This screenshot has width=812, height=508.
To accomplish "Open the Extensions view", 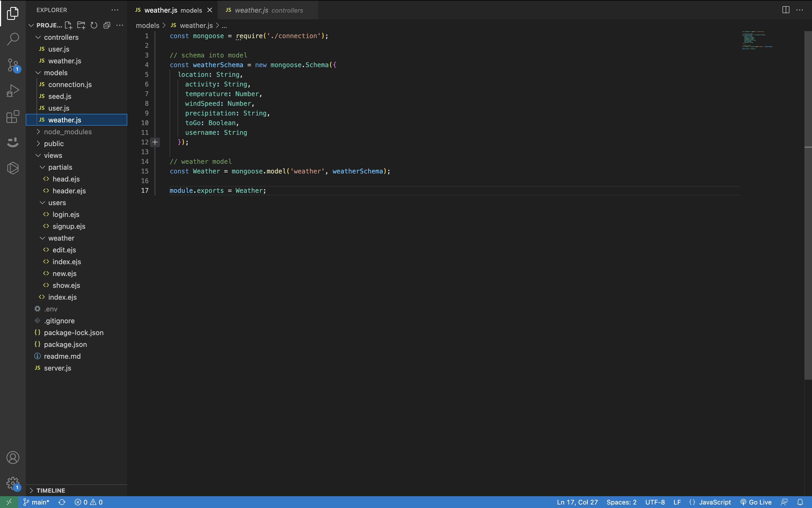I will click(x=13, y=117).
